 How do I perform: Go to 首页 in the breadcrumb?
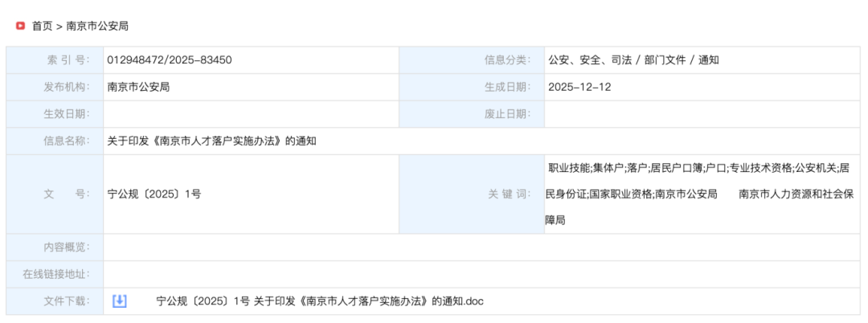pos(42,26)
